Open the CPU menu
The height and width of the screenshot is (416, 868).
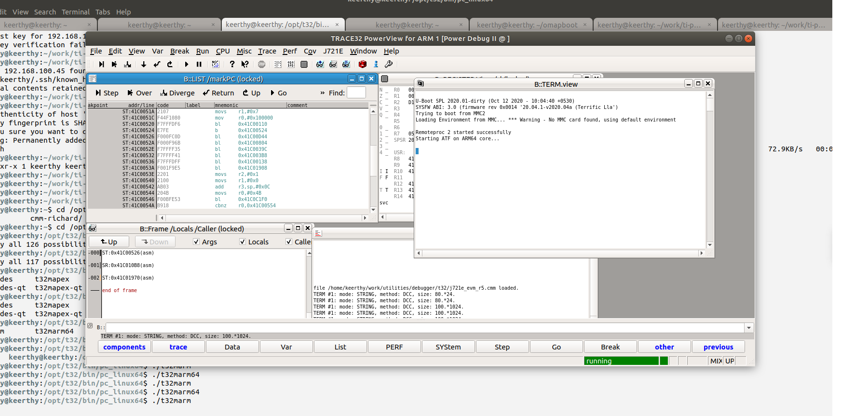[223, 51]
